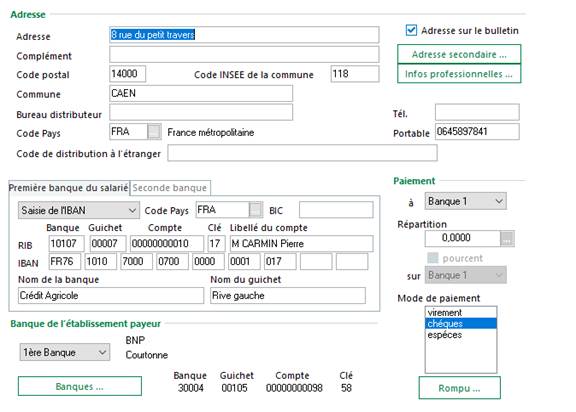The image size is (576, 412).
Task: Open the Saisie de l'IBAN dropdown
Action: [x=79, y=210]
